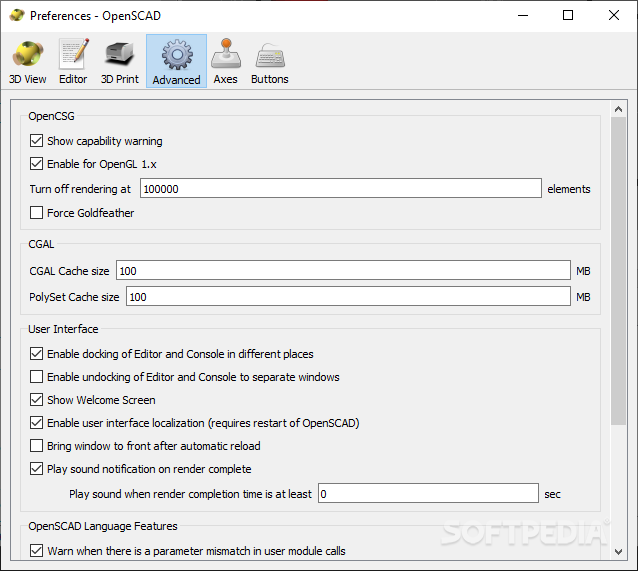Viewport: 638px width, 571px height.
Task: Maximize the Preferences window
Action: click(568, 15)
